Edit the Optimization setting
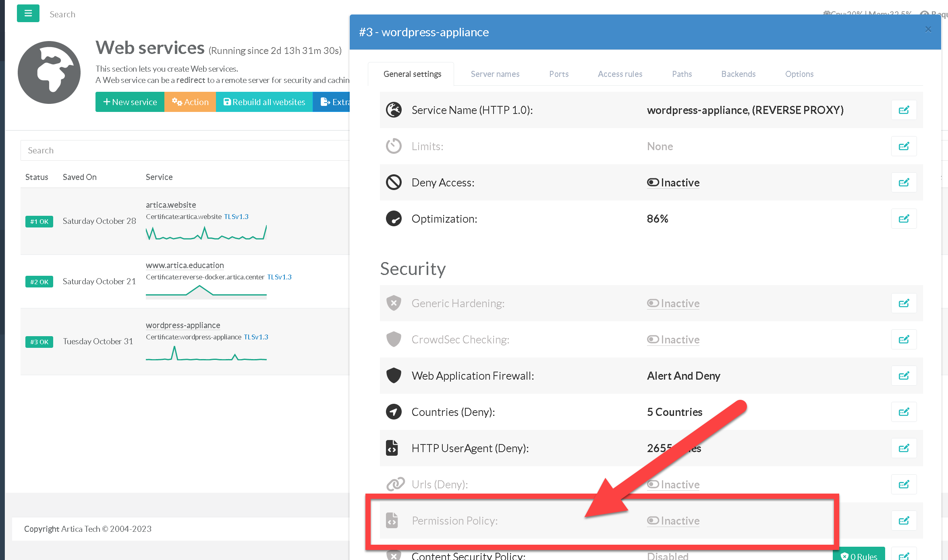The width and height of the screenshot is (948, 560). point(904,219)
